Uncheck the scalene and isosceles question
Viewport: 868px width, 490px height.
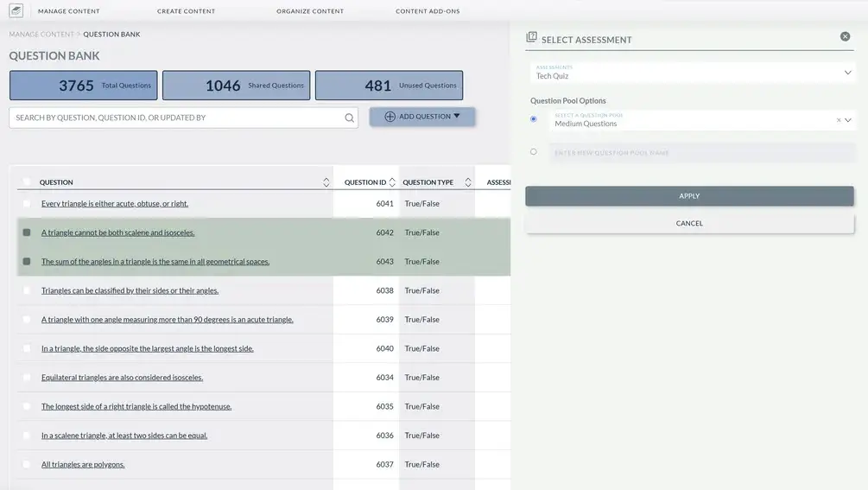[27, 232]
